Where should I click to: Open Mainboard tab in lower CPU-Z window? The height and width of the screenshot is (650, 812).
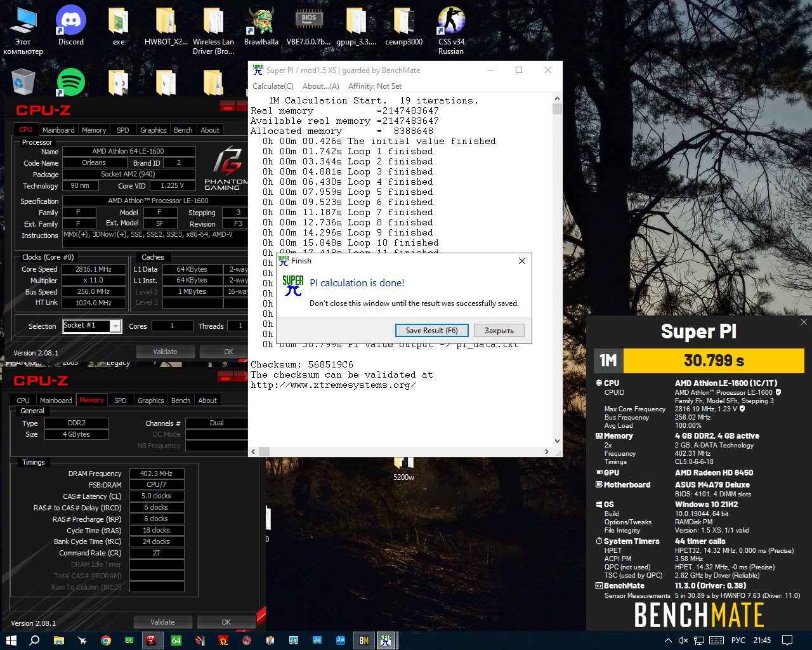(56, 400)
